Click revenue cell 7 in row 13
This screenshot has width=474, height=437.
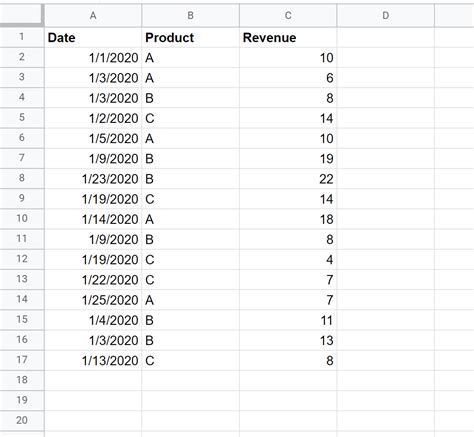pyautogui.click(x=288, y=280)
